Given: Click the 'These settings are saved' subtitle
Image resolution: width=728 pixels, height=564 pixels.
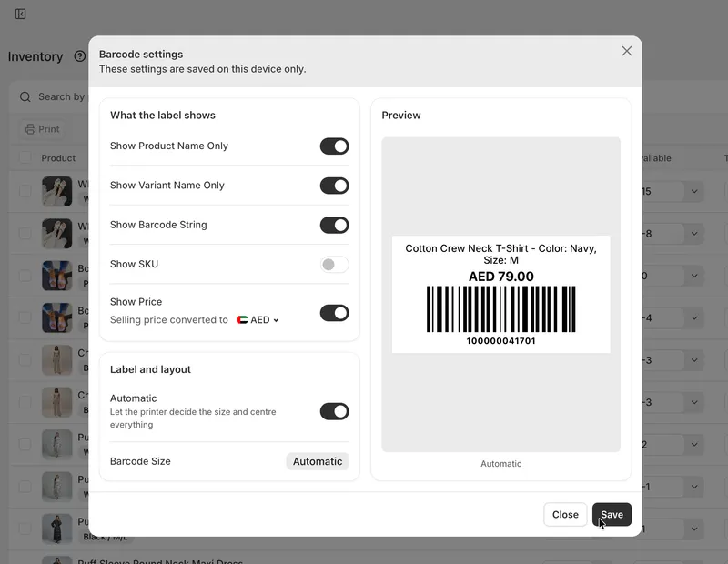Looking at the screenshot, I should tap(202, 69).
